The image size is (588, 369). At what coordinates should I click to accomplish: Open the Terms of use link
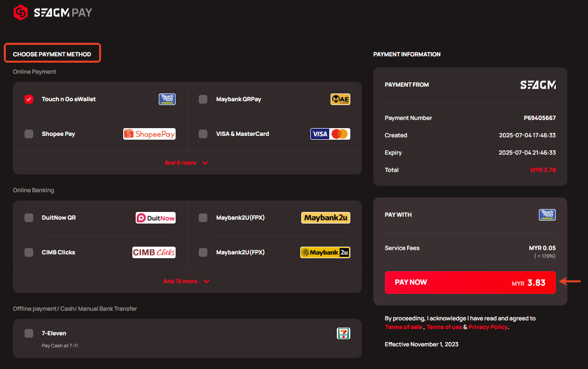click(444, 327)
